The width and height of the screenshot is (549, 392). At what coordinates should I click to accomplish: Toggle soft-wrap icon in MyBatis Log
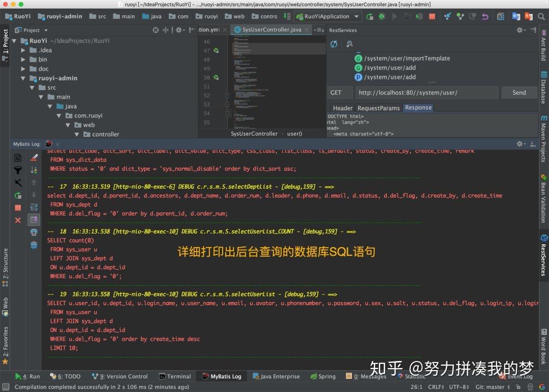pyautogui.click(x=34, y=207)
